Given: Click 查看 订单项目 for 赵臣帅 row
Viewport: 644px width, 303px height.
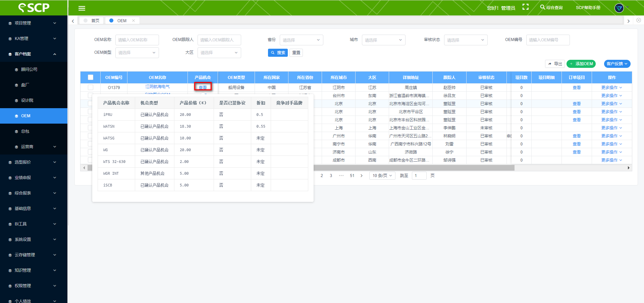Looking at the screenshot, I should pyautogui.click(x=577, y=88).
